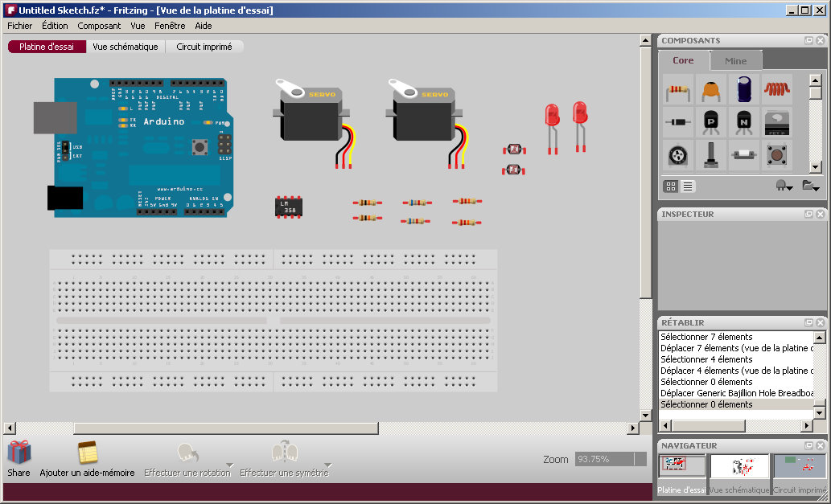Open the Vue menu
This screenshot has height=504, width=831.
(x=138, y=26)
